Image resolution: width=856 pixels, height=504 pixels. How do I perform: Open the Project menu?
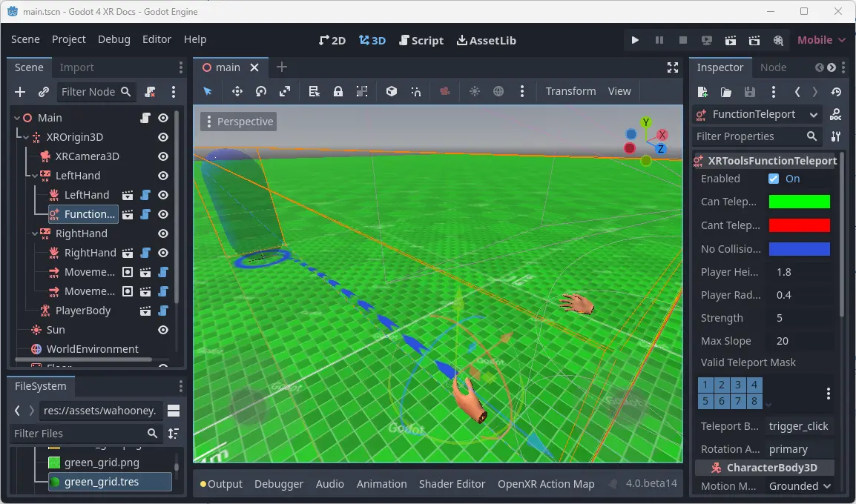[x=69, y=39]
